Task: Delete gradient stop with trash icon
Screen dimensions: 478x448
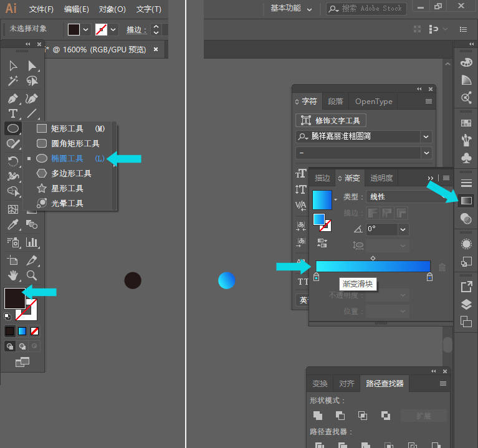Action: click(x=442, y=267)
